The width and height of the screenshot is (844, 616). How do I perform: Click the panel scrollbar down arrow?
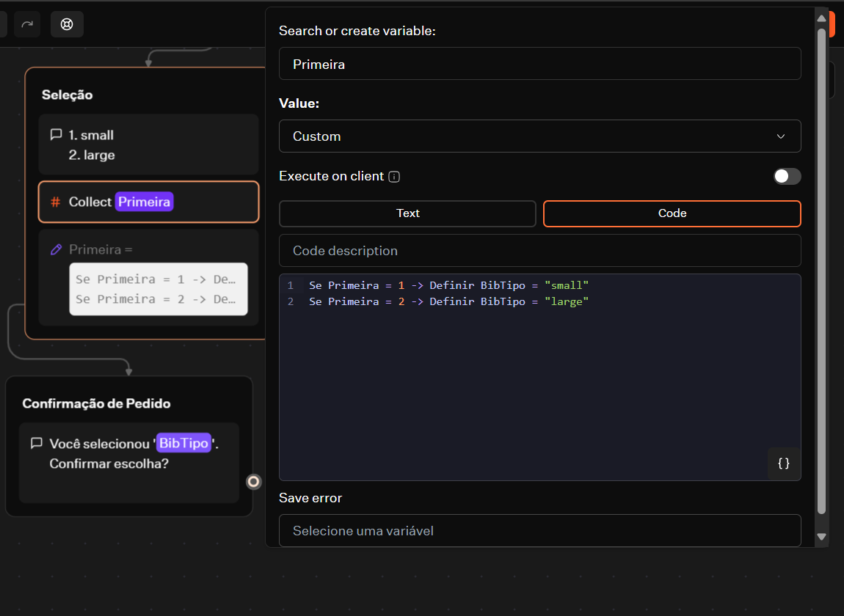822,537
